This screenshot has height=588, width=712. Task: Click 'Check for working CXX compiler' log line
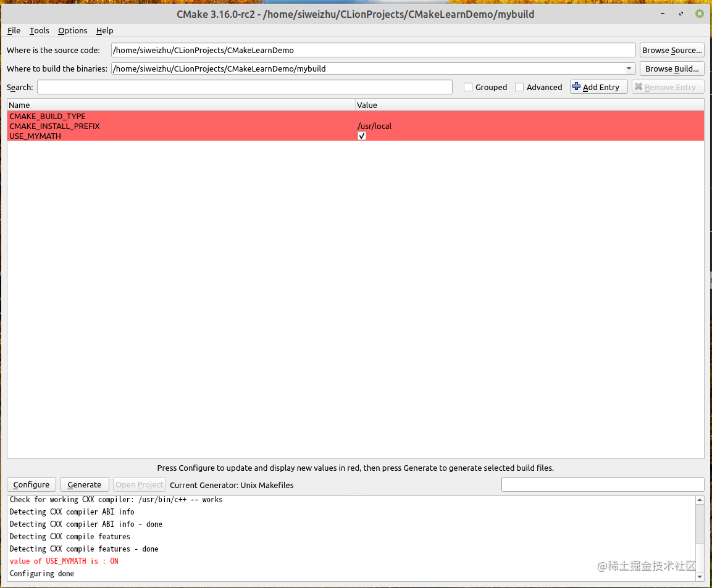pos(116,500)
